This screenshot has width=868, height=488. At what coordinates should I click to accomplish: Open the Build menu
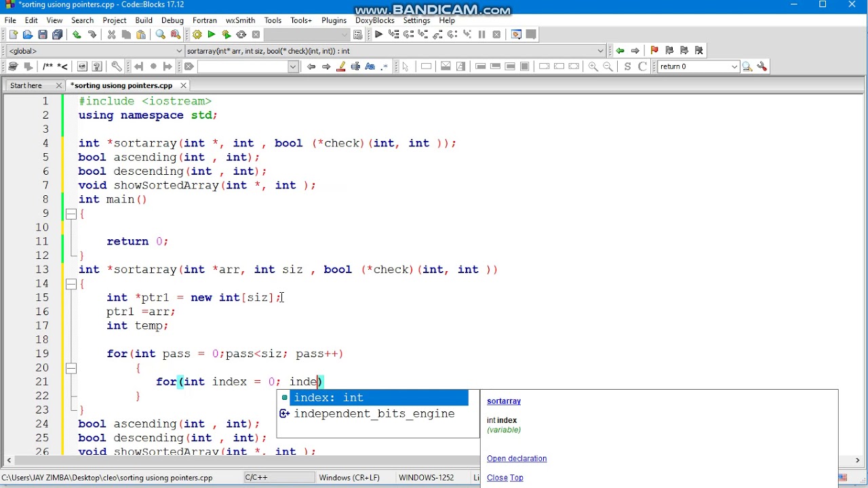144,20
